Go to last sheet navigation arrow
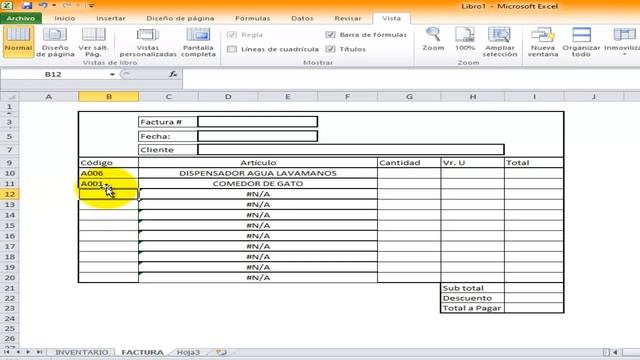 [x=39, y=352]
